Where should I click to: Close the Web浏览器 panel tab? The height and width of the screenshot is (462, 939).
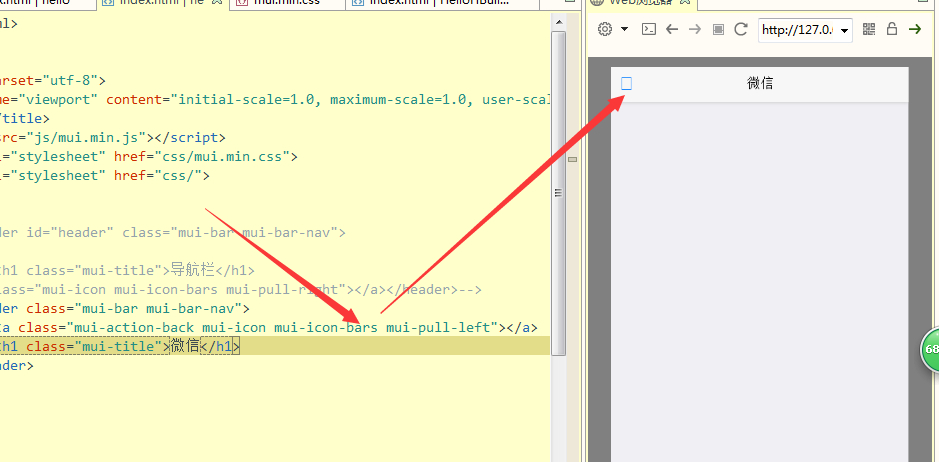tap(686, 3)
